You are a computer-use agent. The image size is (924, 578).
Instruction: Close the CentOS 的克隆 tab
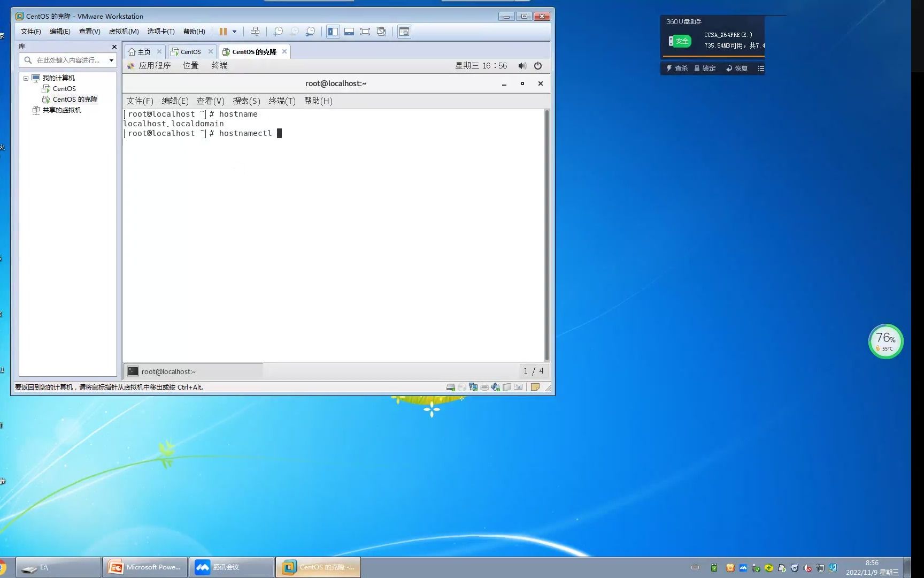284,51
